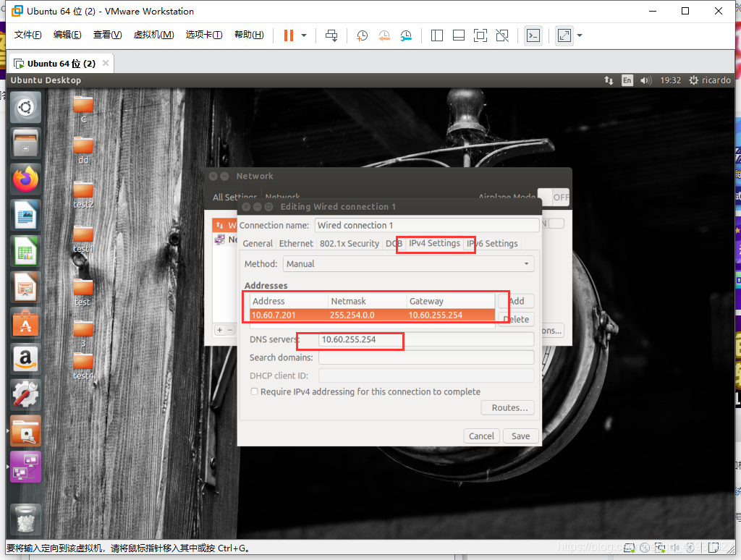Open the Routes… dialog
The width and height of the screenshot is (741, 560).
(x=507, y=408)
